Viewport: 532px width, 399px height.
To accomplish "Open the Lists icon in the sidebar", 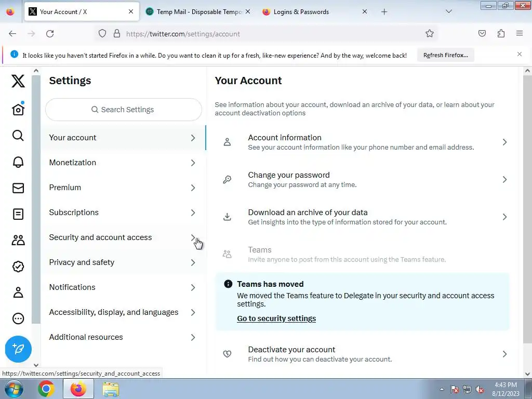I will (x=18, y=214).
